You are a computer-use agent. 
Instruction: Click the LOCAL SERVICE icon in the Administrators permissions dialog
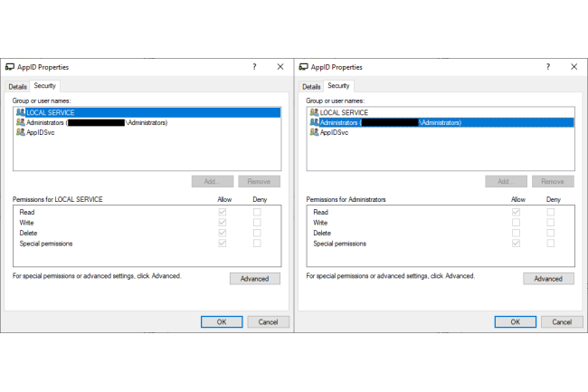[314, 112]
